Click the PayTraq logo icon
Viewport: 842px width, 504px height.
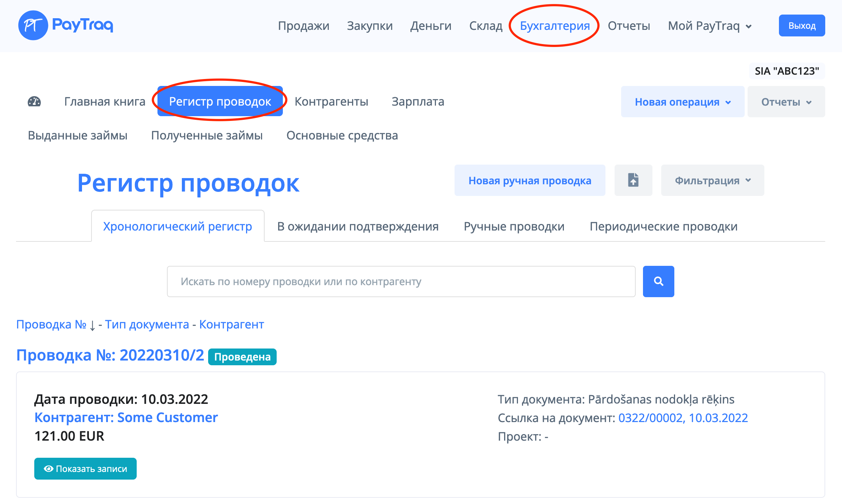[33, 25]
